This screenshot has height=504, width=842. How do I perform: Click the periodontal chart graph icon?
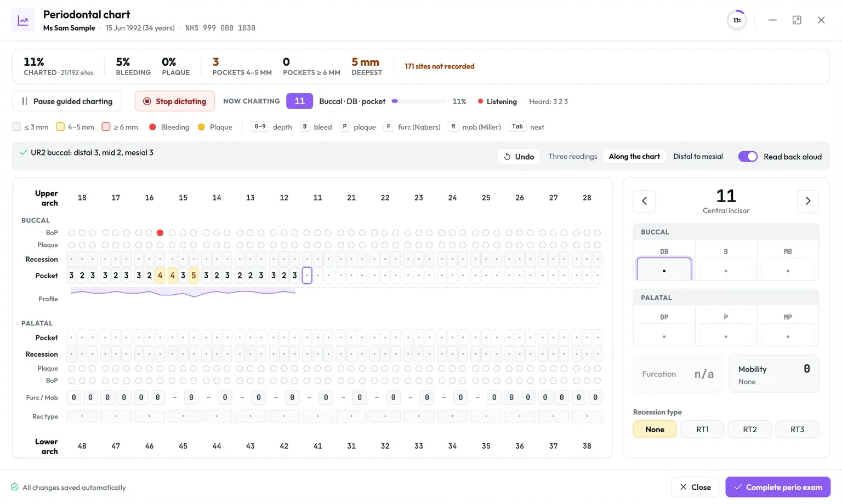tap(23, 20)
